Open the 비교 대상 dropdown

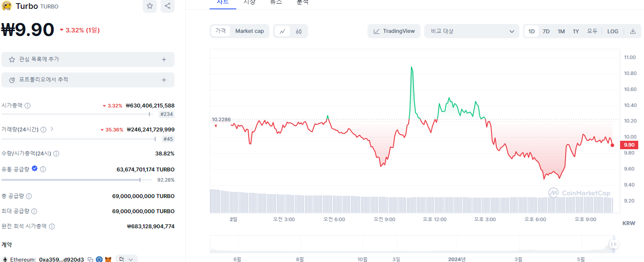472,31
